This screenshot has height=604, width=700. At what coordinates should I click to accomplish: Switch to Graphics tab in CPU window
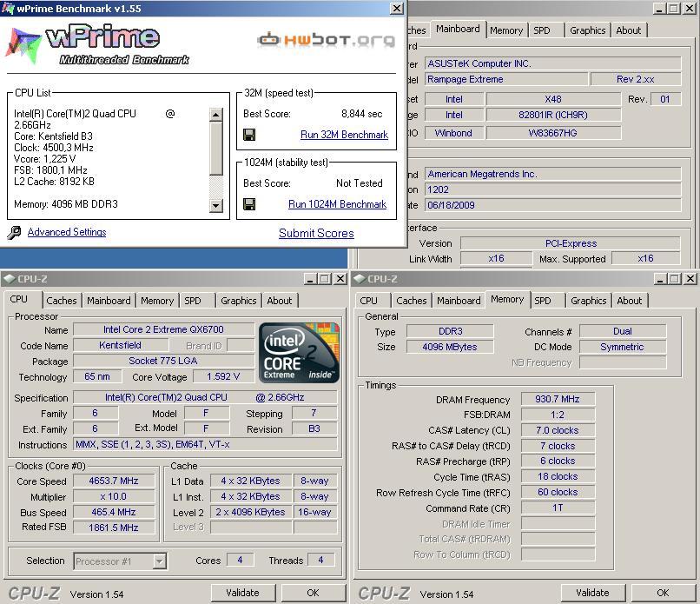[x=238, y=301]
